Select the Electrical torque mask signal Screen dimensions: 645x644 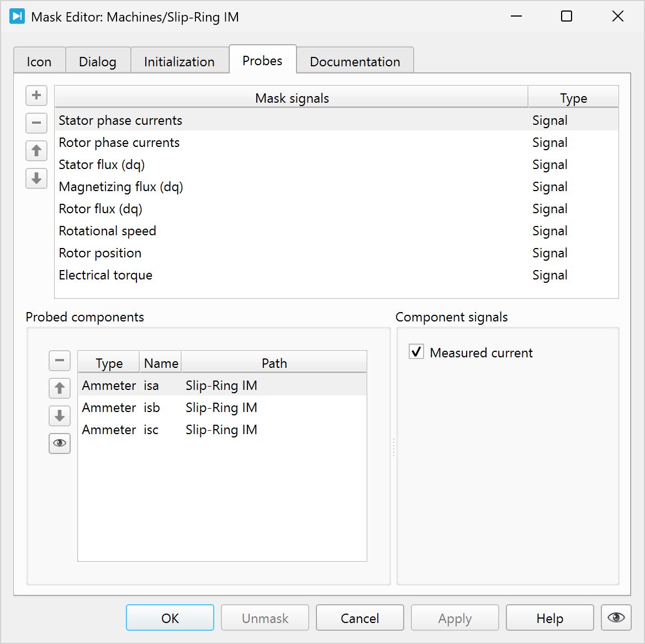tap(105, 275)
